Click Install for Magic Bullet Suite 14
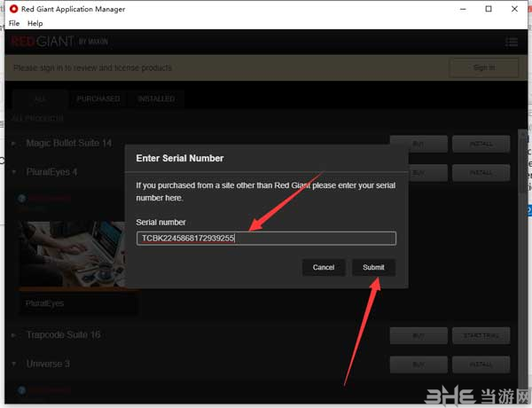The image size is (532, 408). click(481, 144)
